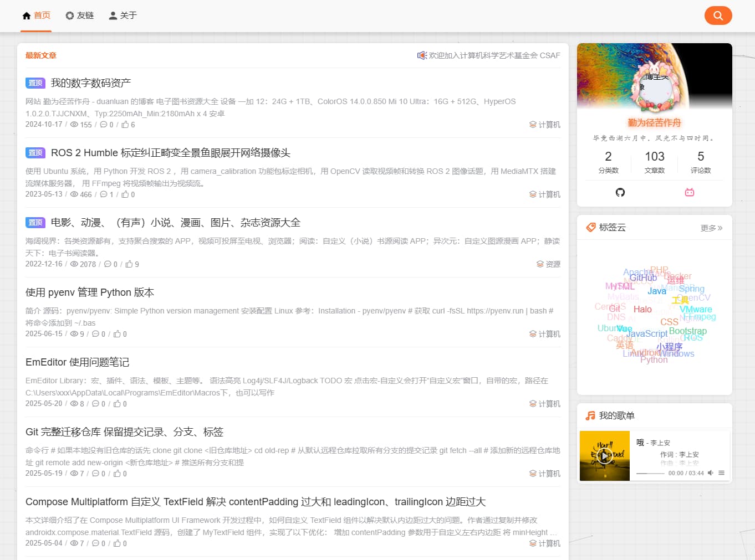Viewport: 755px width, 560px height.
Task: Seek in the music progress bar
Action: 650,474
